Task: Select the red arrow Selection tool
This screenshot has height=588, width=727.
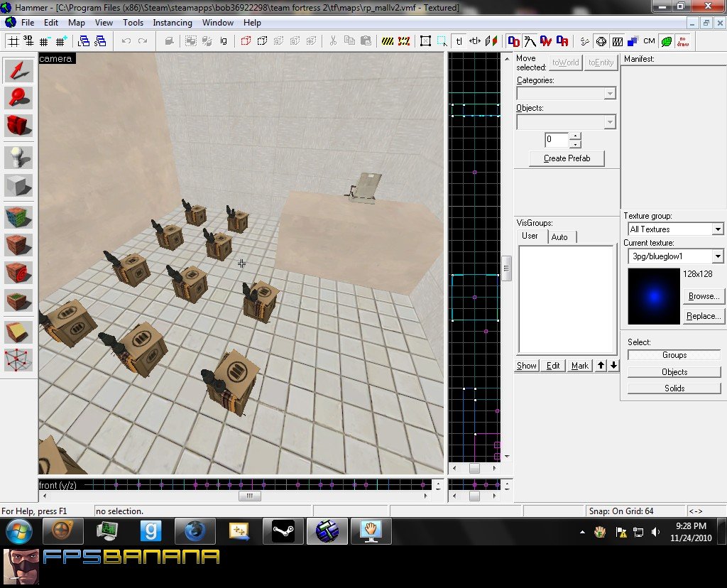Action: click(18, 70)
